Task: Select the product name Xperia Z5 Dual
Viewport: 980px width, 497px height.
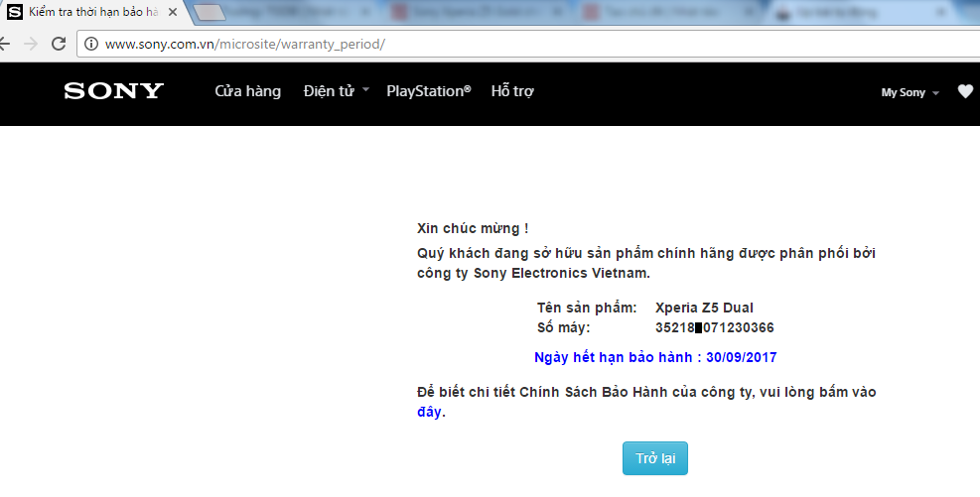Action: pos(704,308)
